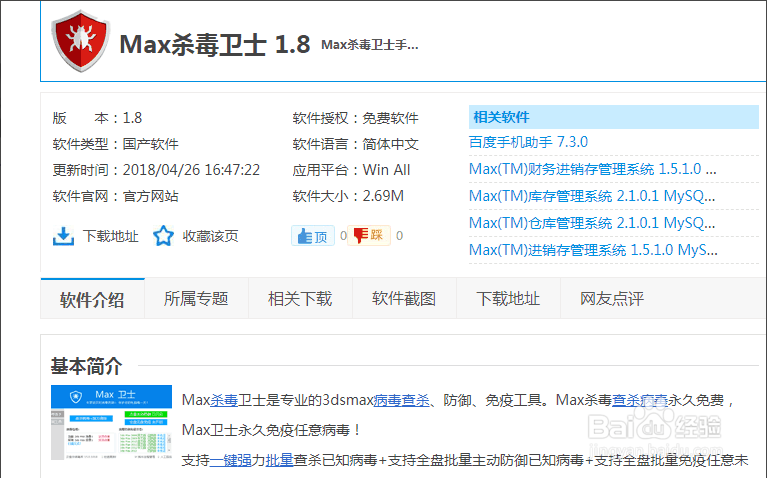This screenshot has width=767, height=478.
Task: Open the 官方网站 link
Action: (x=151, y=196)
